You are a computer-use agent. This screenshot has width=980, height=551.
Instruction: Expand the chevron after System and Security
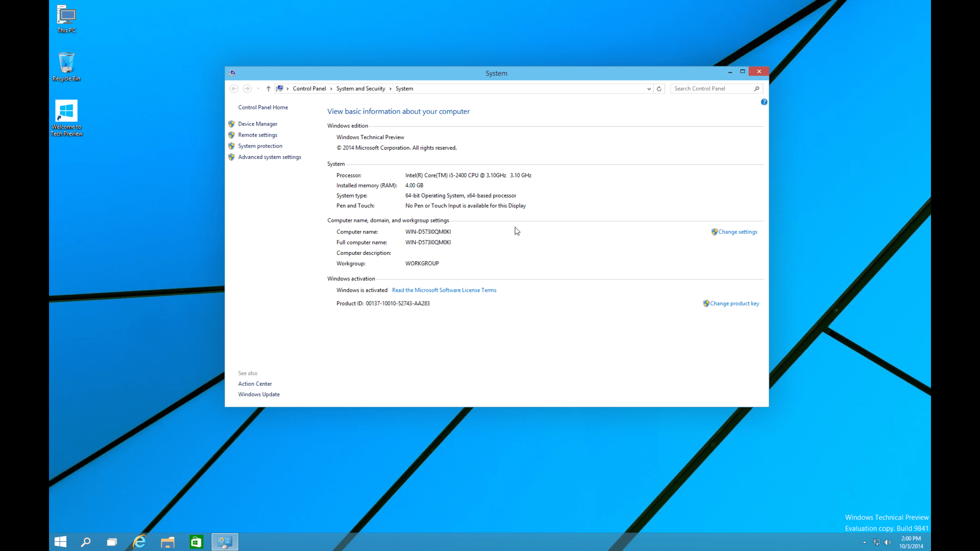pyautogui.click(x=390, y=89)
